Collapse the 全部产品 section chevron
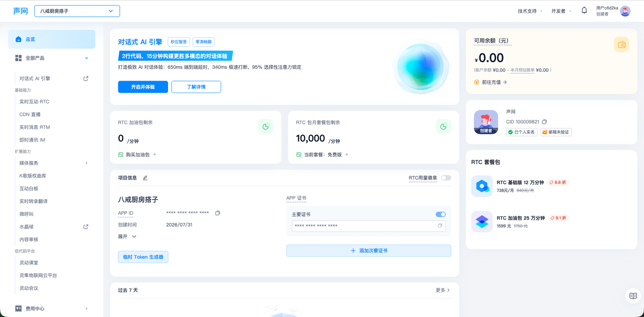The image size is (644, 317). pos(87,58)
